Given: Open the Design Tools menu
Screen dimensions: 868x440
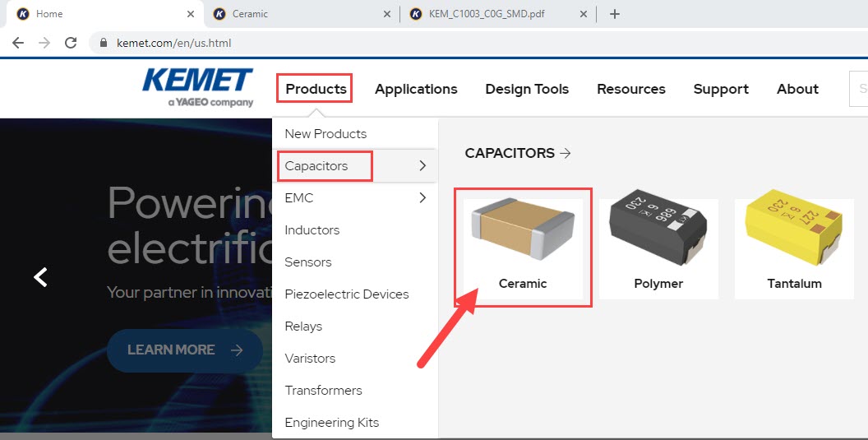Looking at the screenshot, I should coord(527,89).
